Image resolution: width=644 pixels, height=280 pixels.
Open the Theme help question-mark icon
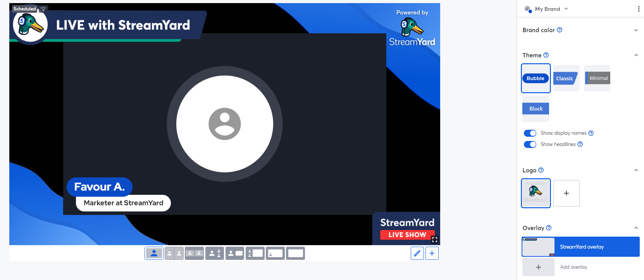click(546, 55)
